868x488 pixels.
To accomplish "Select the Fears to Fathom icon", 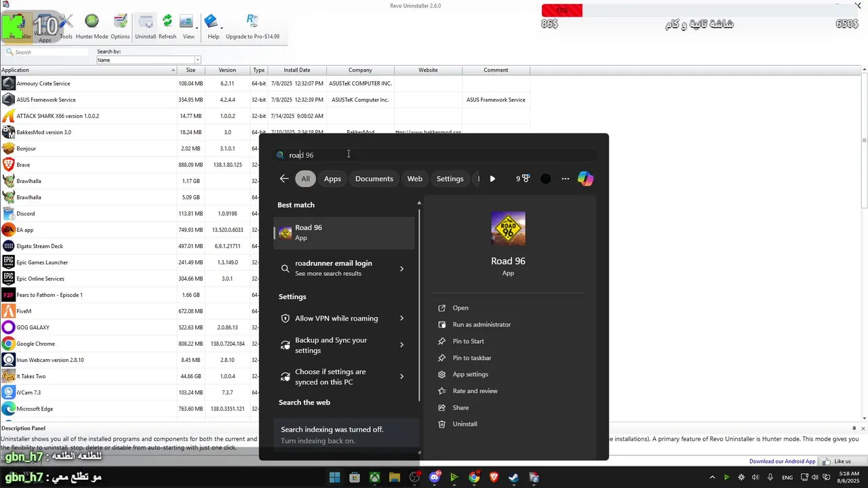I will [x=8, y=295].
